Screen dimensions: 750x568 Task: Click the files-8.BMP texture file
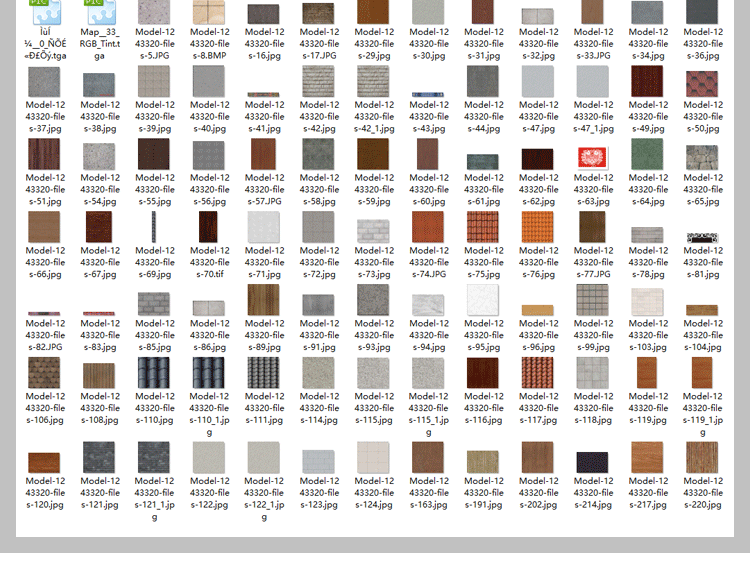tap(209, 12)
